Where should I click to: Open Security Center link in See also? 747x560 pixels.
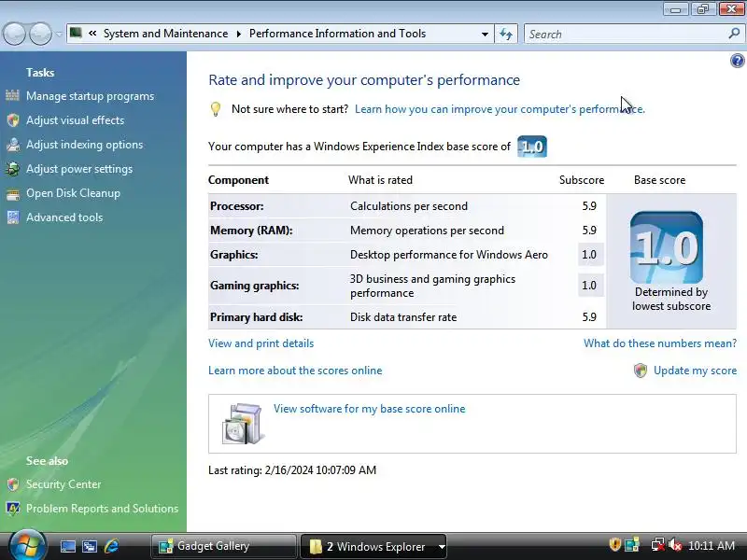tap(63, 484)
